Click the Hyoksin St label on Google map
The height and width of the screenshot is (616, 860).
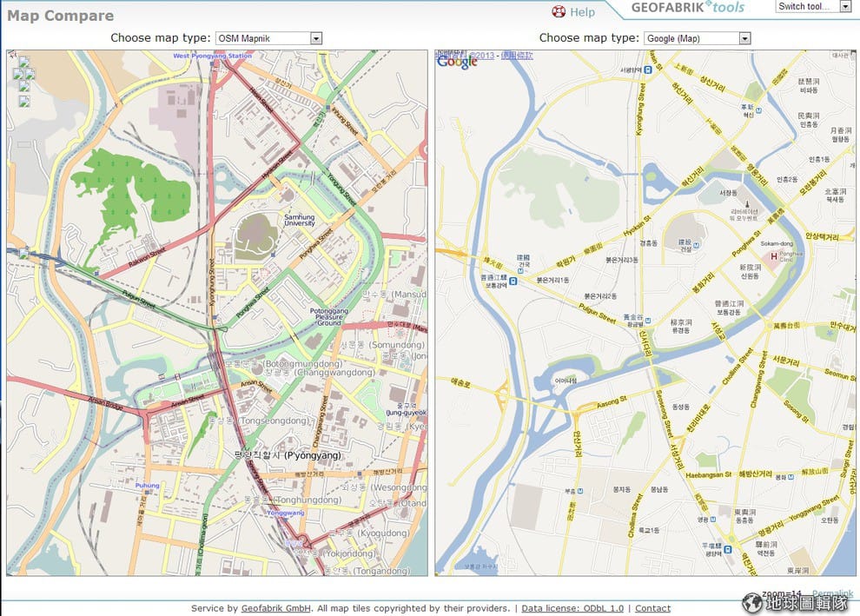(x=637, y=226)
